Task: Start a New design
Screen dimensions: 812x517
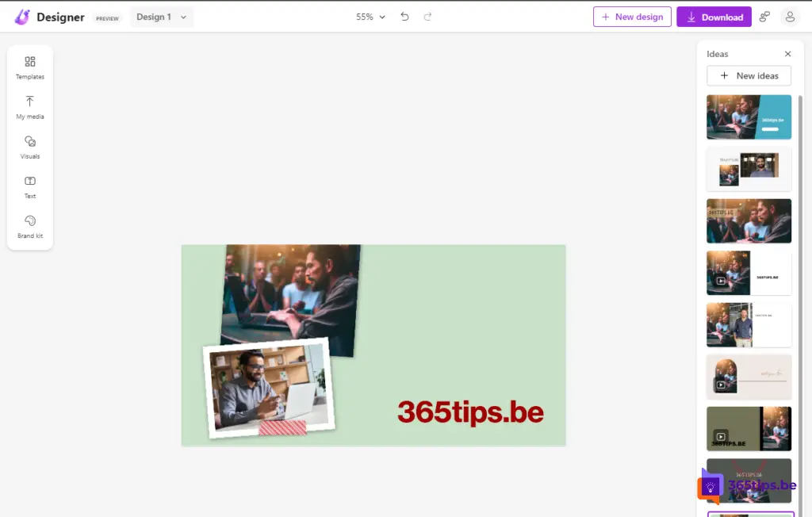Action: point(632,17)
